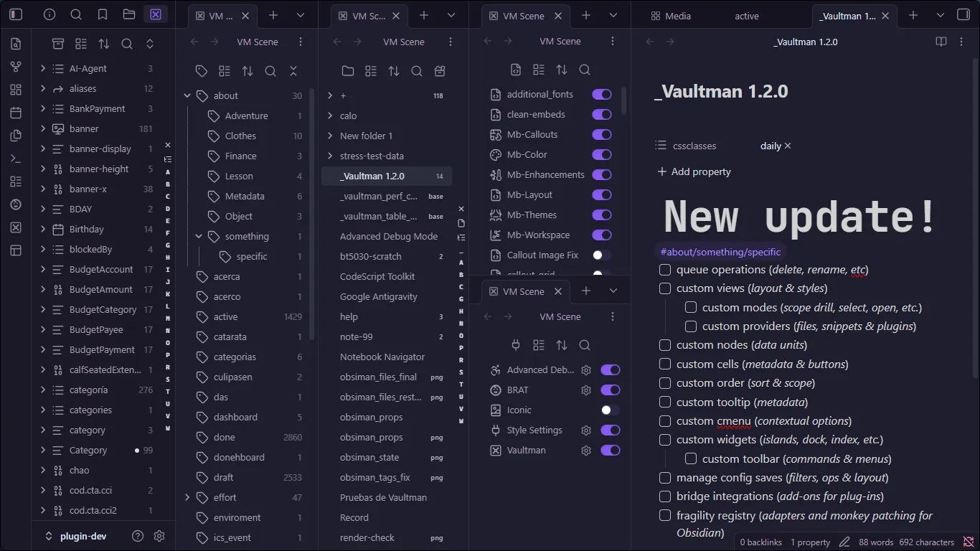
Task: Click the tag icon in tags panel toolbar
Action: click(202, 71)
